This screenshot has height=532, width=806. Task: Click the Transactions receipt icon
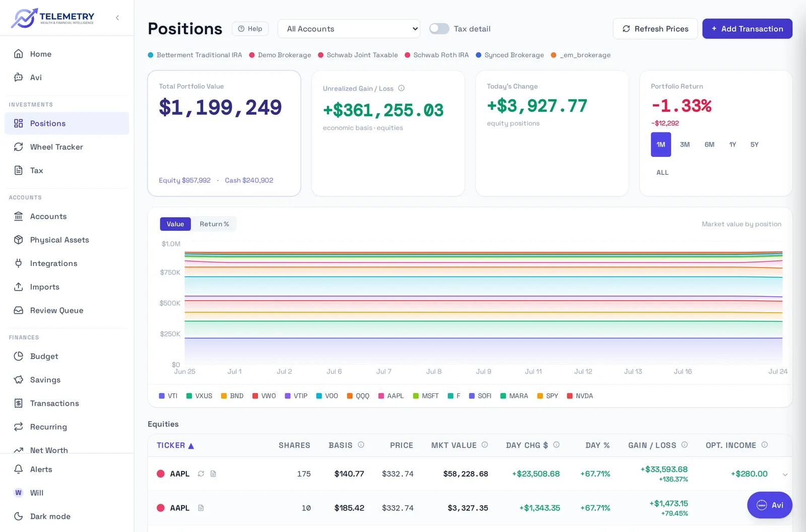(x=19, y=403)
